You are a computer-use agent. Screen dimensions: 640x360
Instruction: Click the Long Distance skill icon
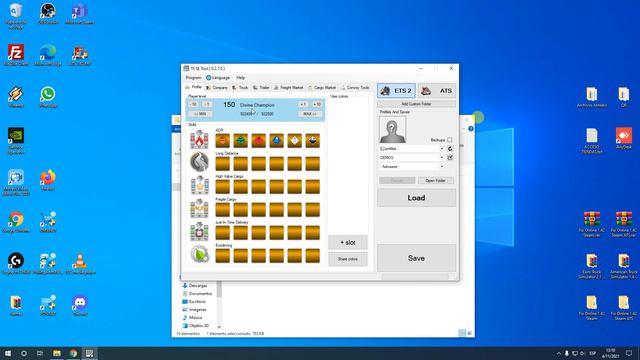click(200, 162)
